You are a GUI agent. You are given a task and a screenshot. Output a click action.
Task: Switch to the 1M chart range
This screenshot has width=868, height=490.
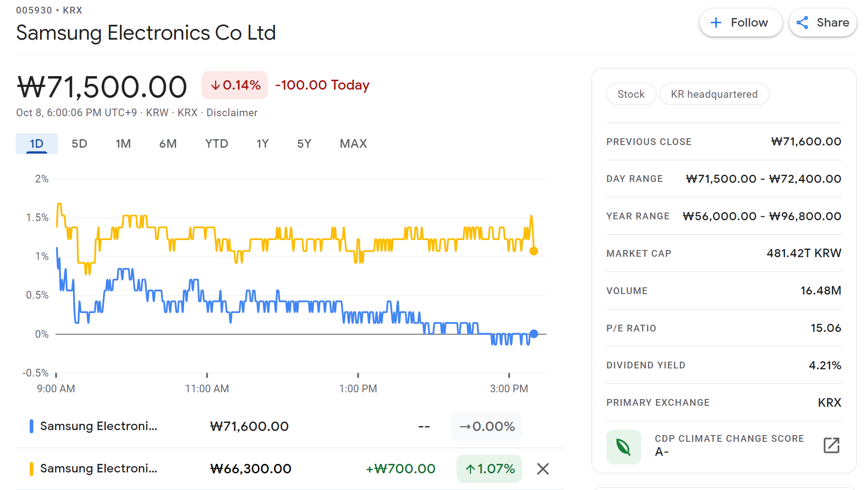pyautogui.click(x=123, y=144)
